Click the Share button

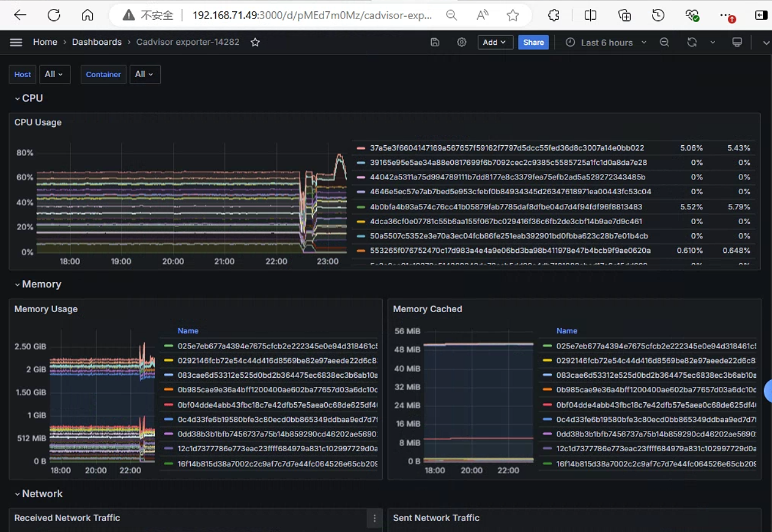tap(533, 42)
